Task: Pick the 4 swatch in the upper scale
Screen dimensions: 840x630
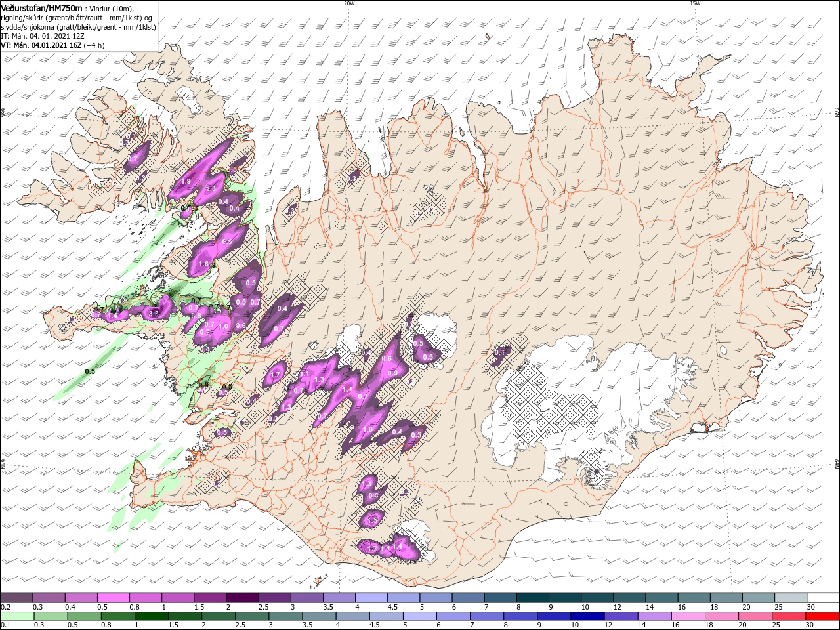Action: click(x=370, y=597)
